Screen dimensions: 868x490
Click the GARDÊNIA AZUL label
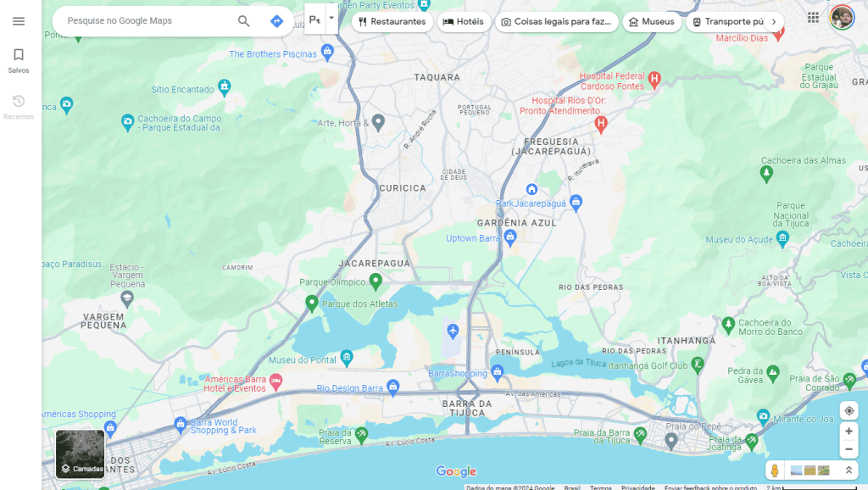(x=517, y=223)
